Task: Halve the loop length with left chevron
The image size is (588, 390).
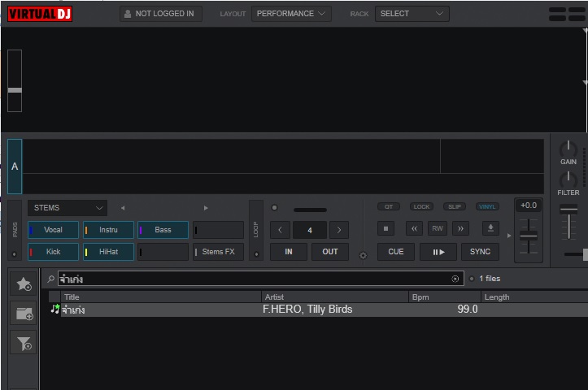Action: (280, 230)
